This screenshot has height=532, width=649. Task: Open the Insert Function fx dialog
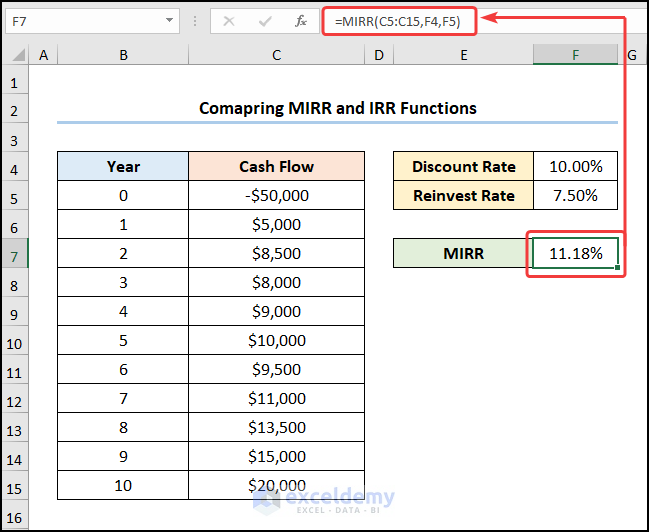300,20
